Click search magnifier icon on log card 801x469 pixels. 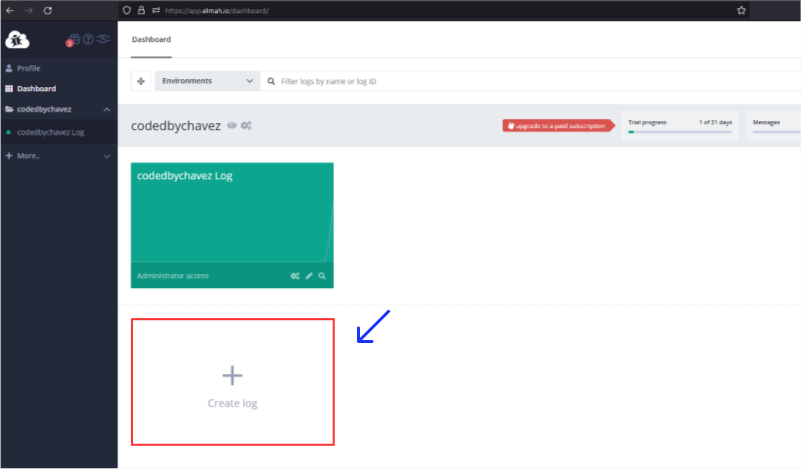click(322, 276)
